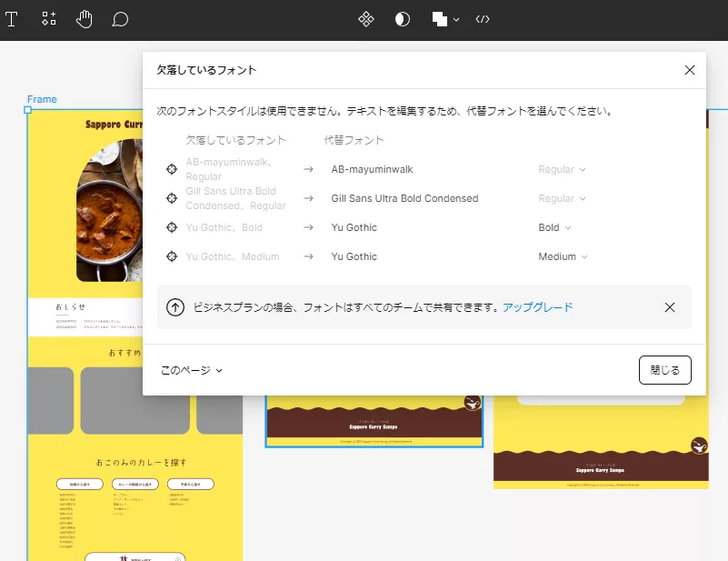Dismiss the business plan upgrade banner

pos(670,307)
